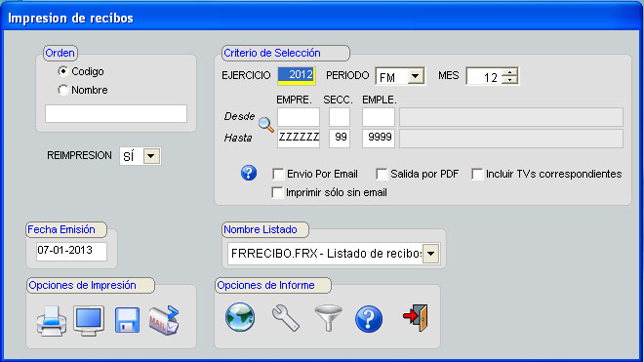Click the monitor screen preview icon
Image resolution: width=644 pixels, height=362 pixels.
click(x=89, y=320)
